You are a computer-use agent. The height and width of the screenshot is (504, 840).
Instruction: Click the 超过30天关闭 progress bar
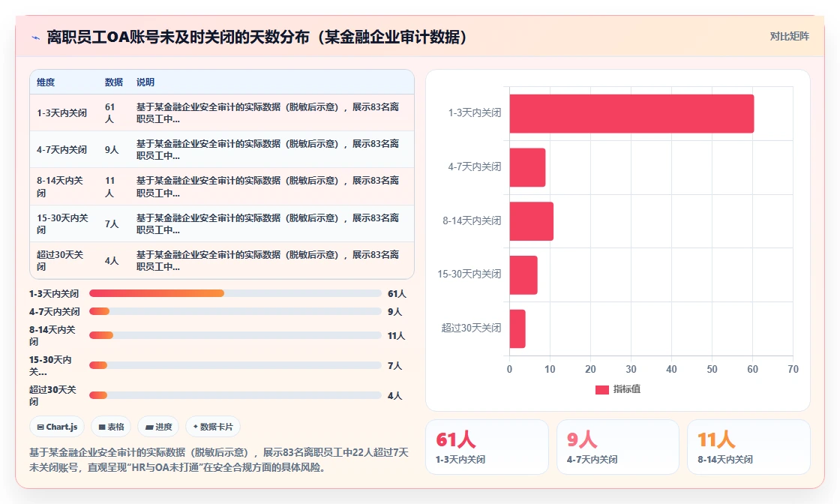(235, 395)
